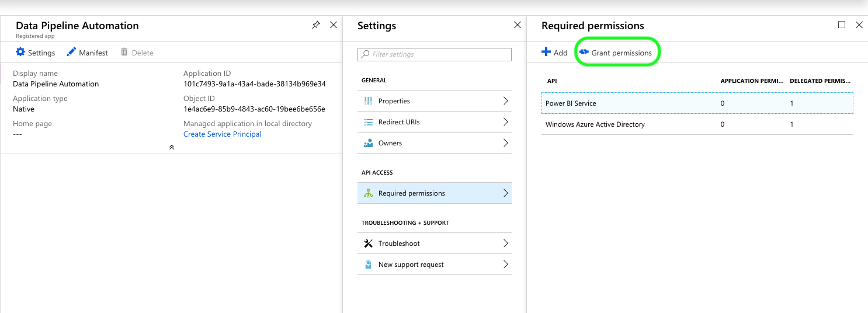Screen dimensions: 868x313
Task: Select the Windows Azure Active Directory row
Action: 697,124
